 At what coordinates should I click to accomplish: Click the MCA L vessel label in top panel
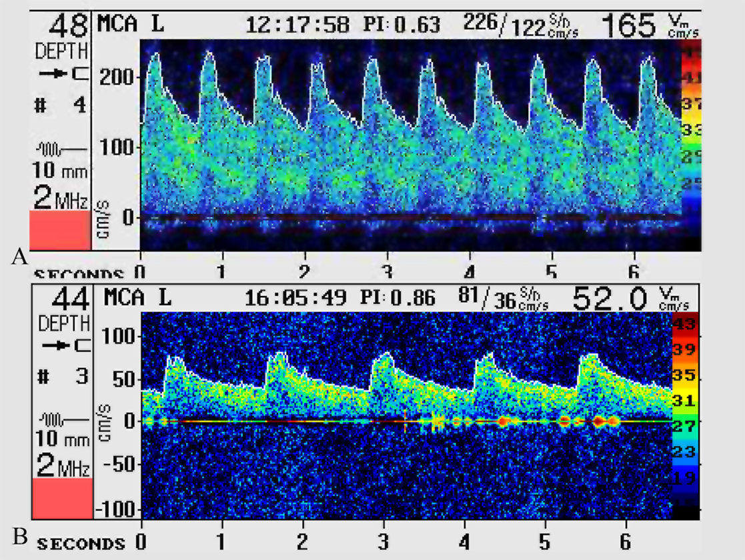click(x=131, y=24)
